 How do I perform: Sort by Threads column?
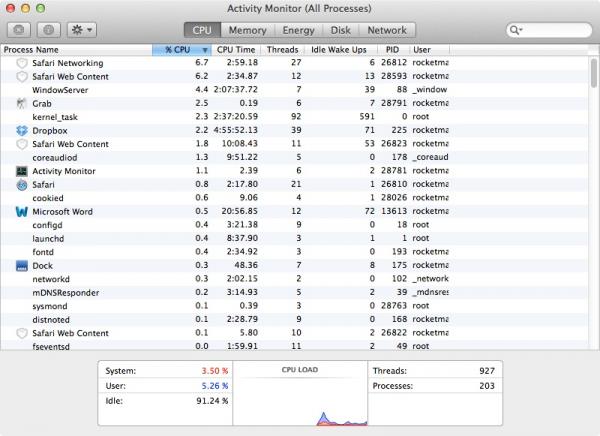click(282, 50)
